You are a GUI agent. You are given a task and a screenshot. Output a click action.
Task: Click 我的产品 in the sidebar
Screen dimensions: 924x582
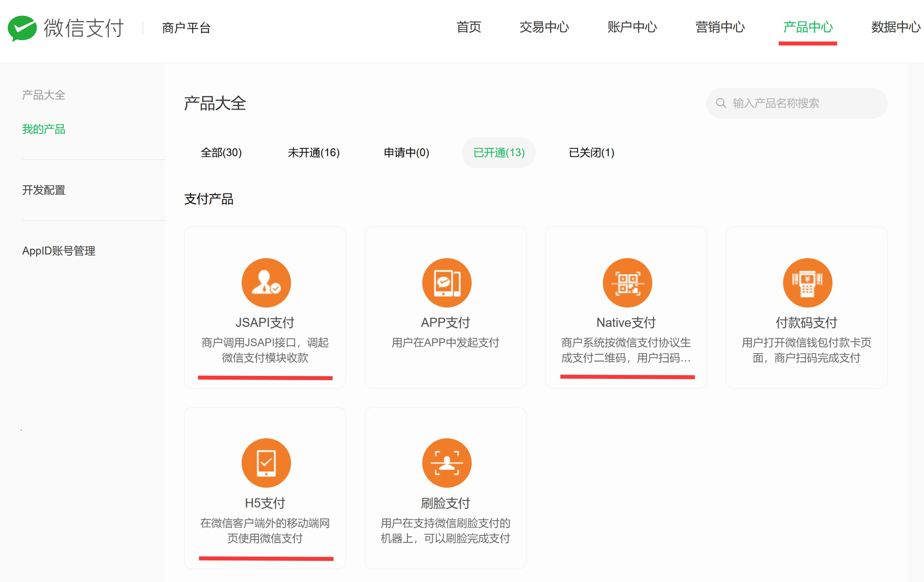click(44, 129)
